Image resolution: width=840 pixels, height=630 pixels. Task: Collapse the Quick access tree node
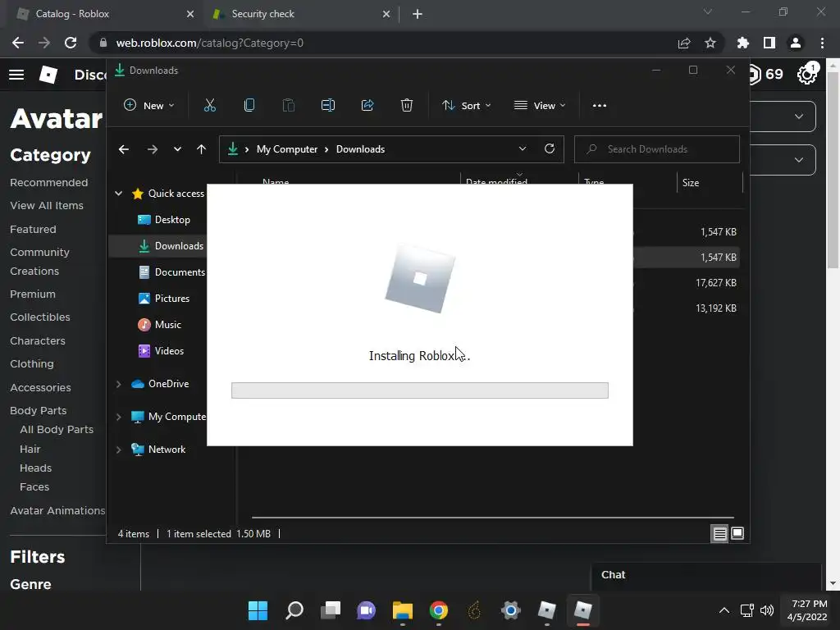119,194
